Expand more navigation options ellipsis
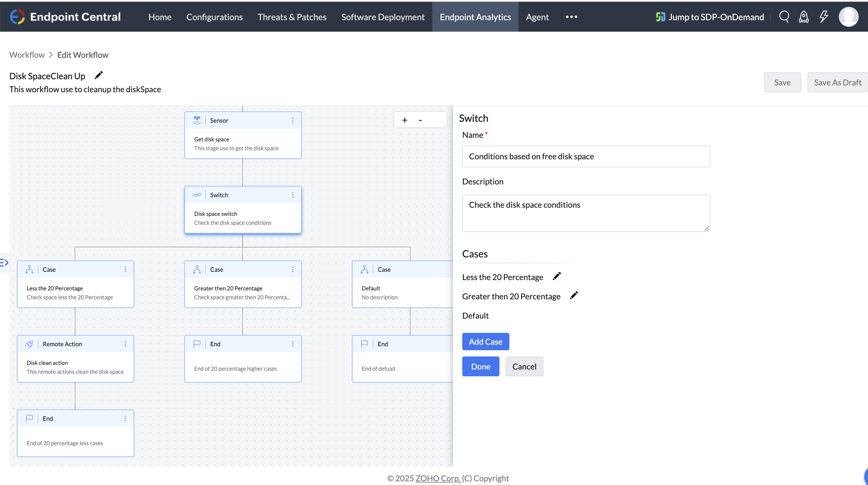Image resolution: width=868 pixels, height=485 pixels. [x=571, y=17]
